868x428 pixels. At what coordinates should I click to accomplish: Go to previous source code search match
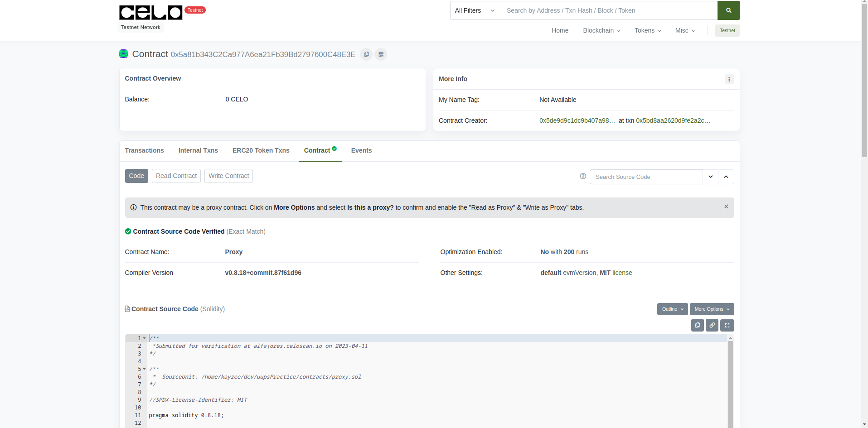[726, 177]
